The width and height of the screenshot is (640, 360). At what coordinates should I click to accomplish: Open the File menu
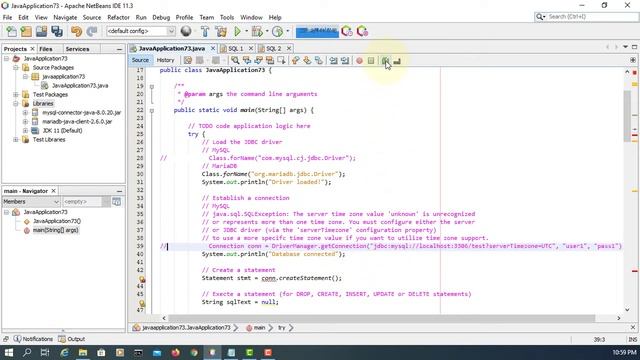[7, 18]
